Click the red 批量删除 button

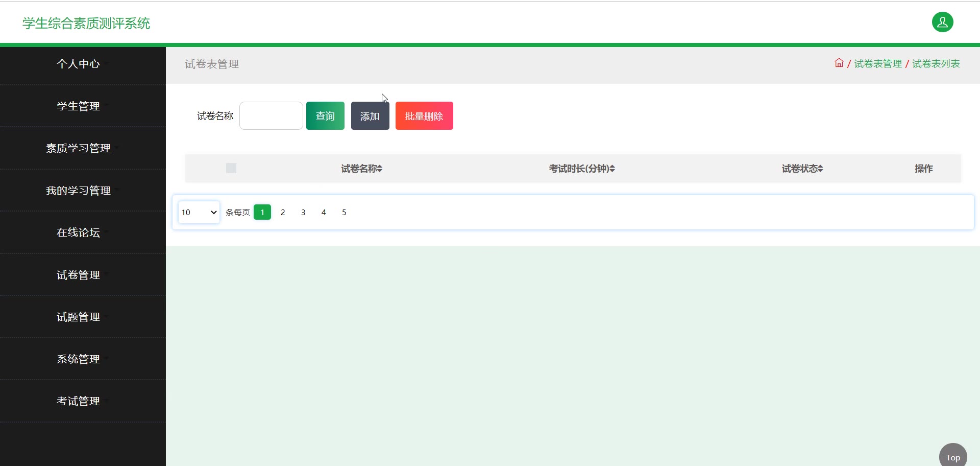(424, 116)
